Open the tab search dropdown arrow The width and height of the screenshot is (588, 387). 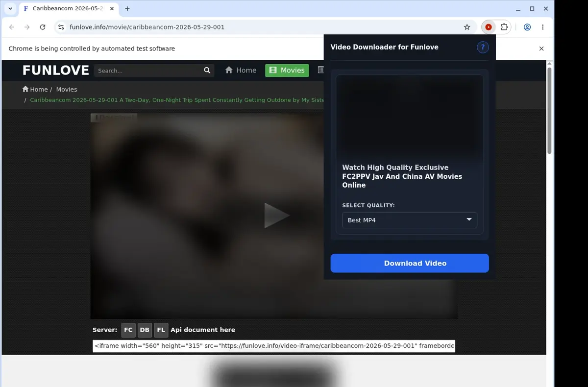pyautogui.click(x=10, y=9)
